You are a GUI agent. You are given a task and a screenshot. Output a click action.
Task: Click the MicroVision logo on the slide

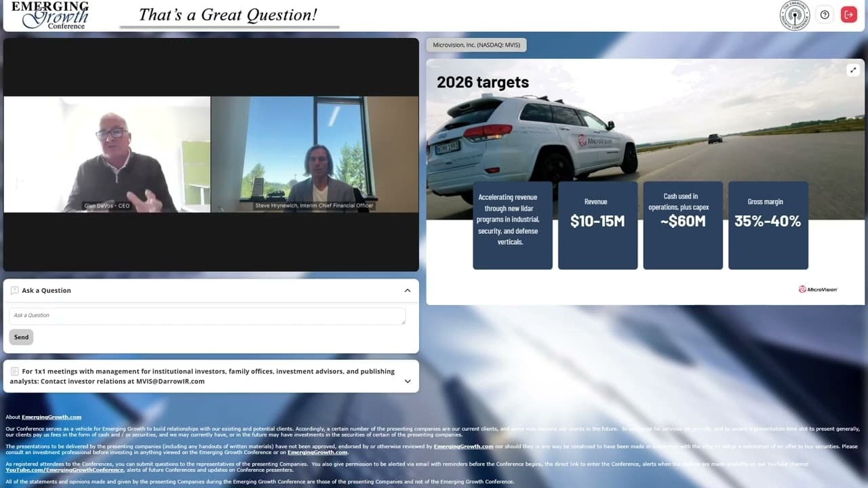818,289
